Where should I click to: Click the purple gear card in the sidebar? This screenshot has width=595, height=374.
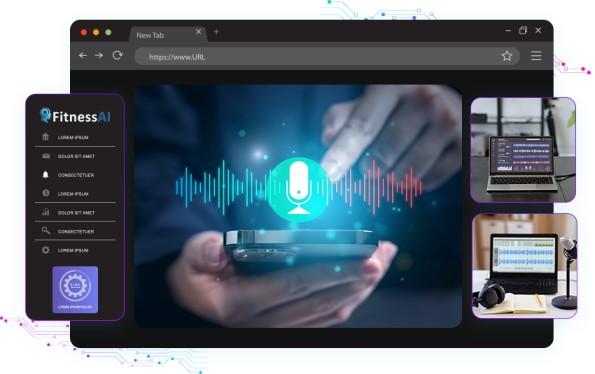[x=75, y=289]
